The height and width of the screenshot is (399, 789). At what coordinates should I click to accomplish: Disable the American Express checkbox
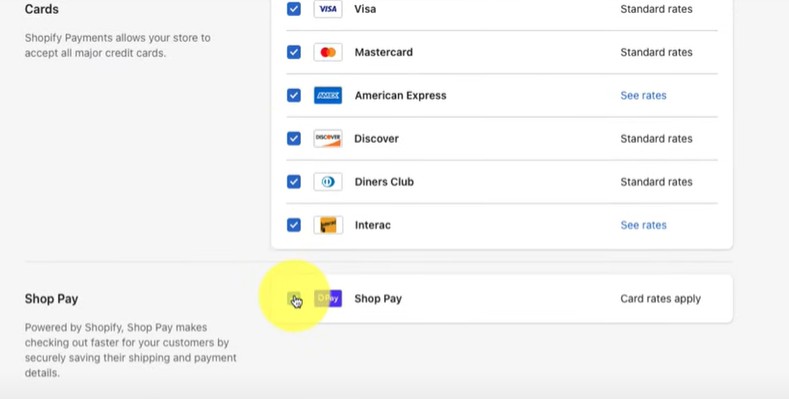pyautogui.click(x=294, y=96)
